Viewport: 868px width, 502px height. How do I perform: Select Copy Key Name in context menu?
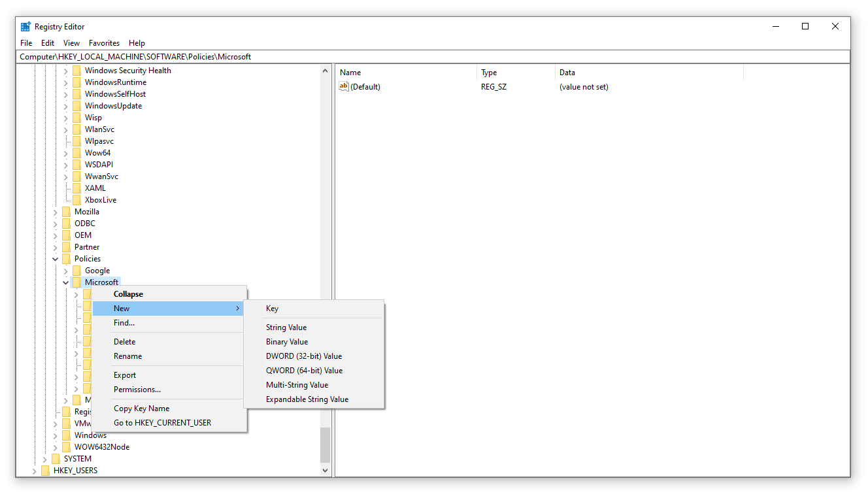tap(141, 409)
